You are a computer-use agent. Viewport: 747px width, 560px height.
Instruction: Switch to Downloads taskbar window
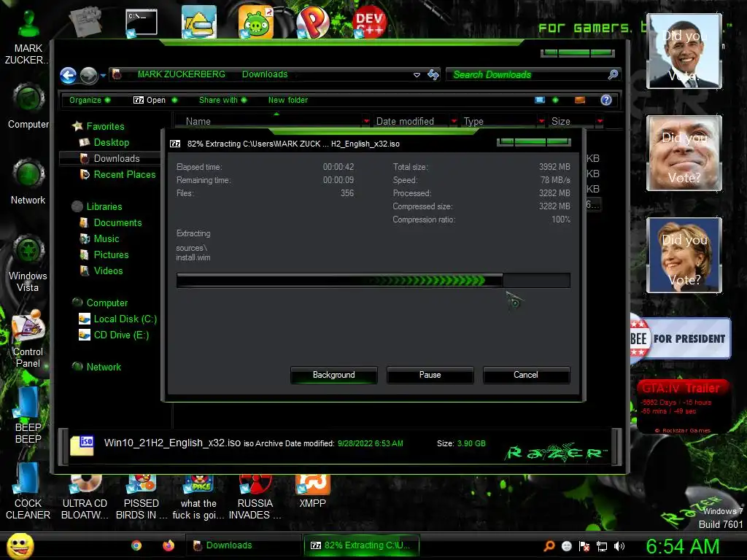point(242,545)
